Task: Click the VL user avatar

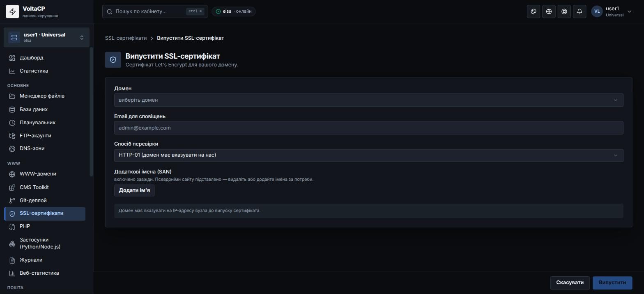Action: [x=597, y=11]
